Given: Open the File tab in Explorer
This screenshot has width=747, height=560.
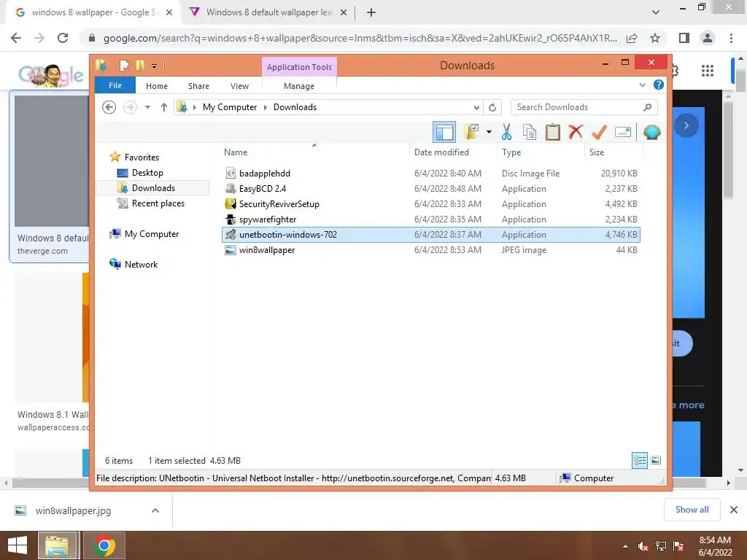Looking at the screenshot, I should (115, 85).
